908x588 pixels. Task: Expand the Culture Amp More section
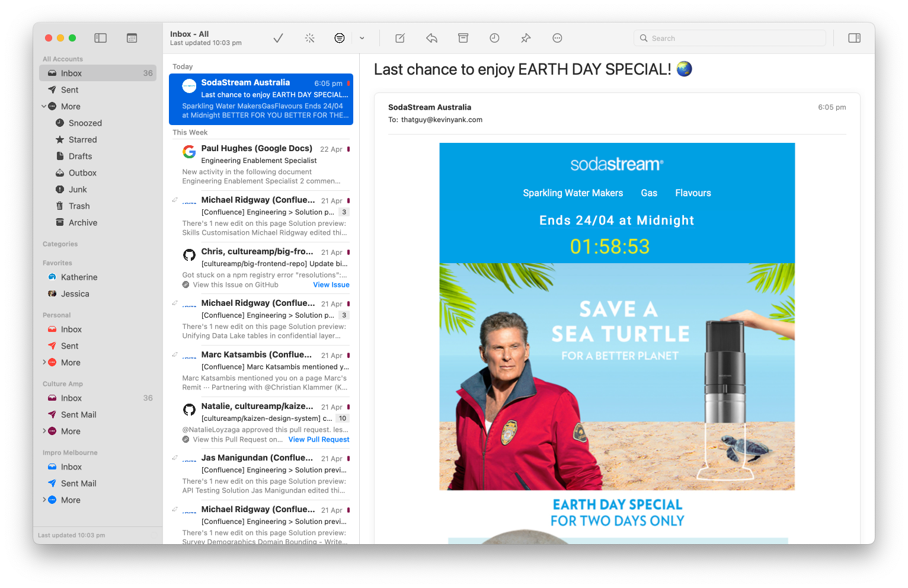(44, 432)
